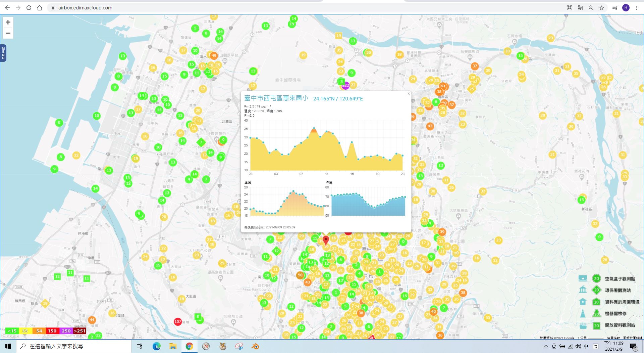The height and width of the screenshot is (353, 644).
Task: Open Google Translate icon in address bar
Action: point(580,8)
